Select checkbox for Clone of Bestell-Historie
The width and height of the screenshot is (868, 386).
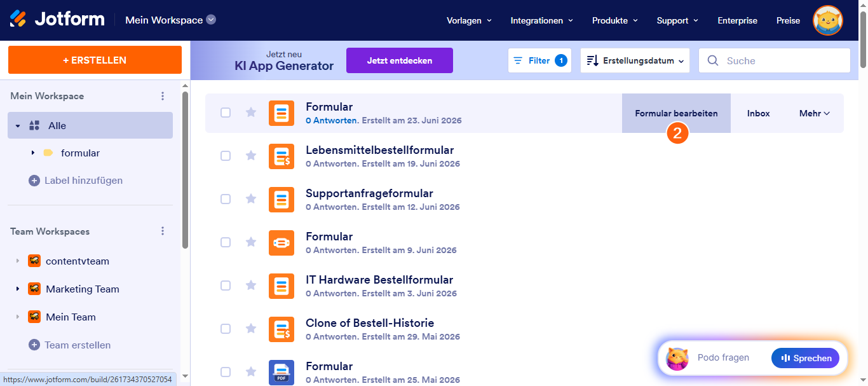click(226, 329)
